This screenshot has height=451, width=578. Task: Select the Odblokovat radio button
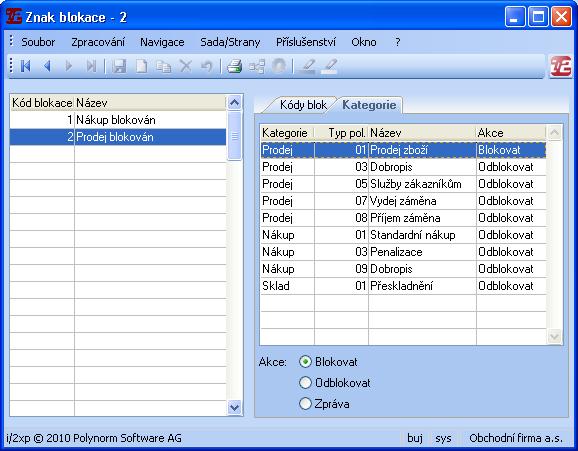305,383
